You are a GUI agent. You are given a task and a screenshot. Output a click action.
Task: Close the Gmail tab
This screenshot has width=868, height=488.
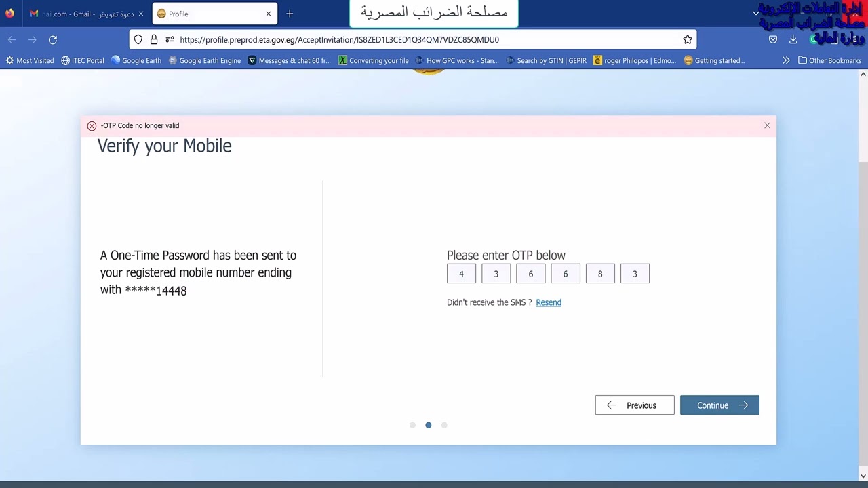coord(140,14)
